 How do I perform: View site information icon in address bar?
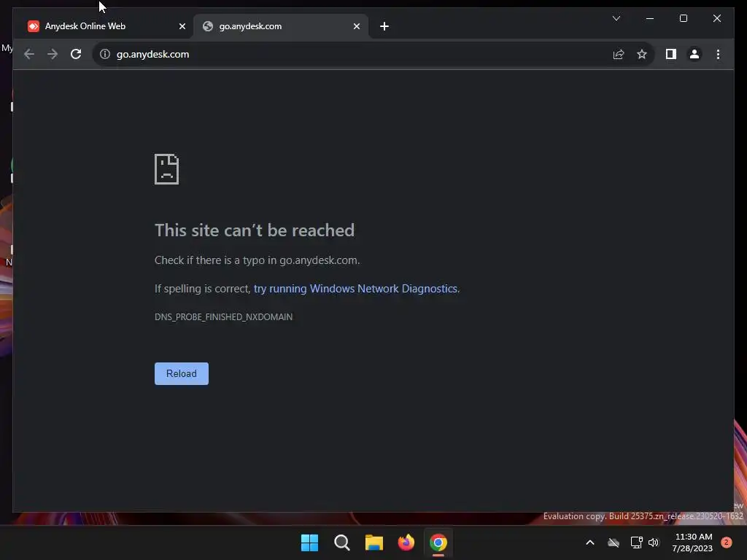pos(105,54)
